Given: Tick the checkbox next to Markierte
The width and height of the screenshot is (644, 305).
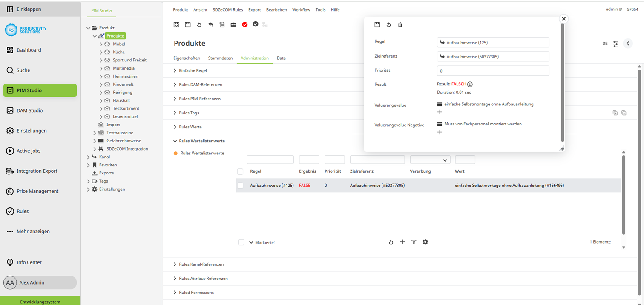Looking at the screenshot, I should [x=241, y=242].
